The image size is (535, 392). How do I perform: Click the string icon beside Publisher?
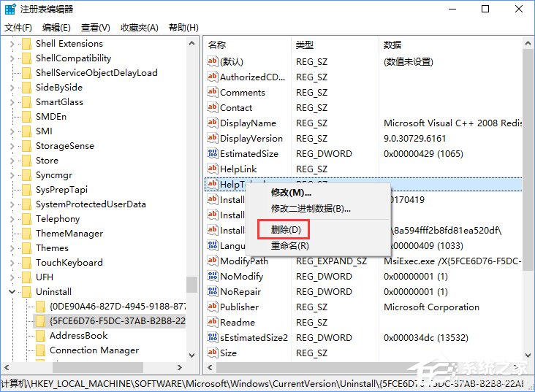point(212,307)
